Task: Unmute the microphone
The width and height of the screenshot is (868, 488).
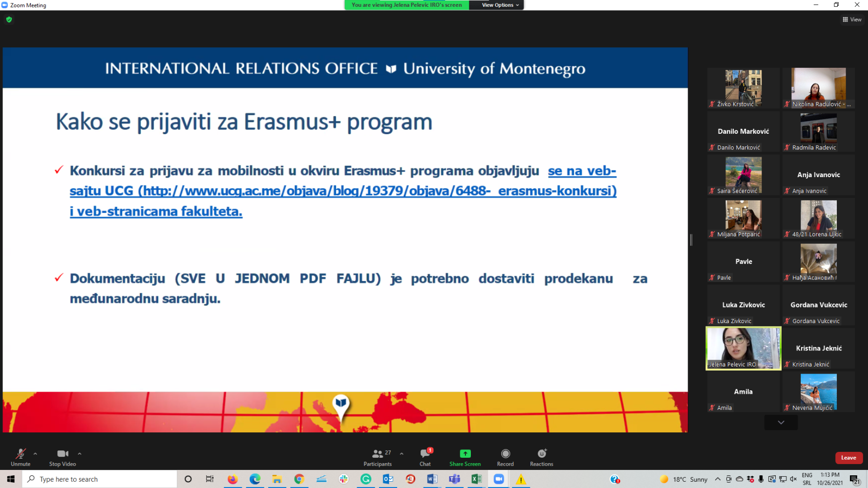Action: pos(20,457)
